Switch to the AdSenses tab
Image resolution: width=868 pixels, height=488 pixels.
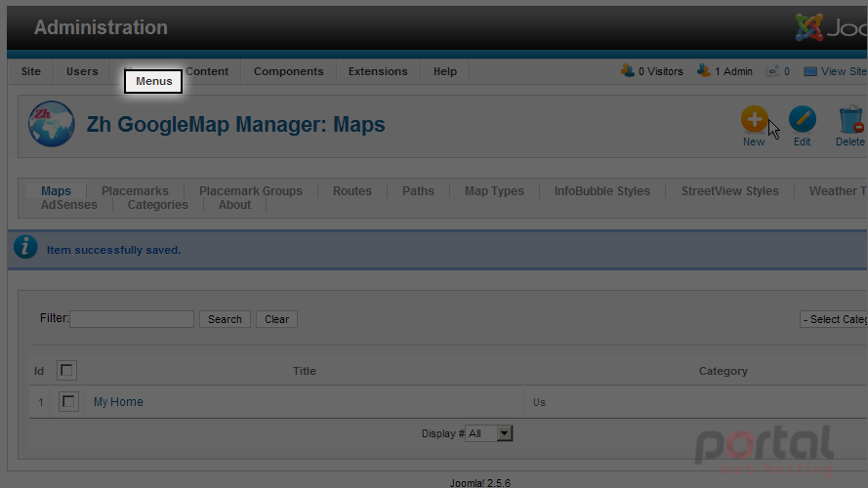click(x=69, y=205)
